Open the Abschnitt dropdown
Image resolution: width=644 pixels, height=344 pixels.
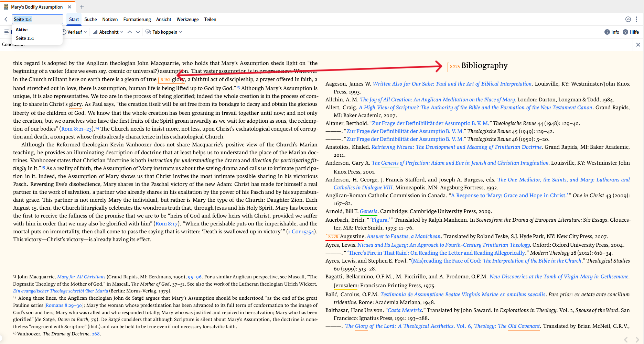click(x=110, y=32)
